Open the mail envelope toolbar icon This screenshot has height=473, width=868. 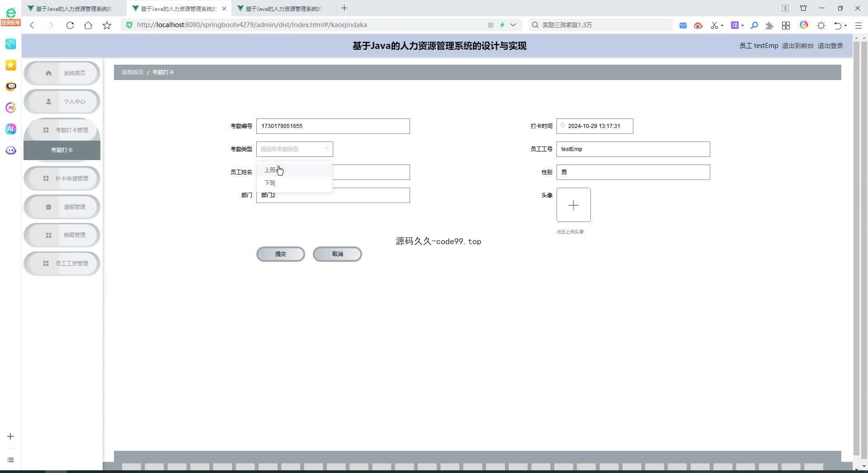tap(683, 25)
